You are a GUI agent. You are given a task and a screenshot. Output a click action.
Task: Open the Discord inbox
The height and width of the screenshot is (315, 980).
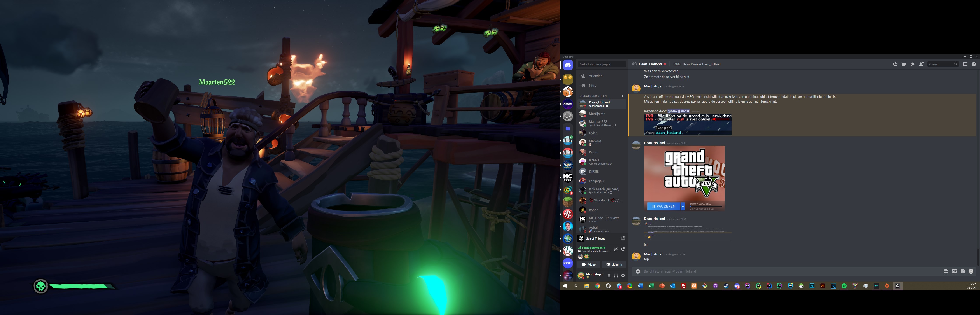coord(965,64)
